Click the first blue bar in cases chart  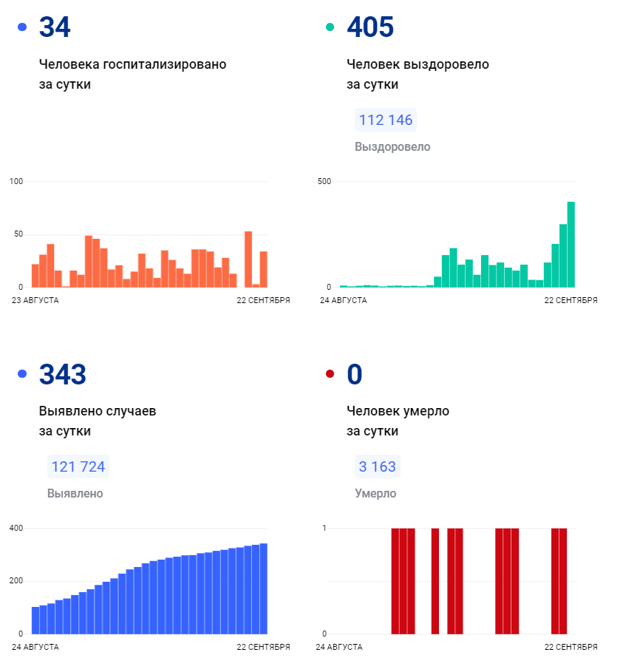click(35, 620)
